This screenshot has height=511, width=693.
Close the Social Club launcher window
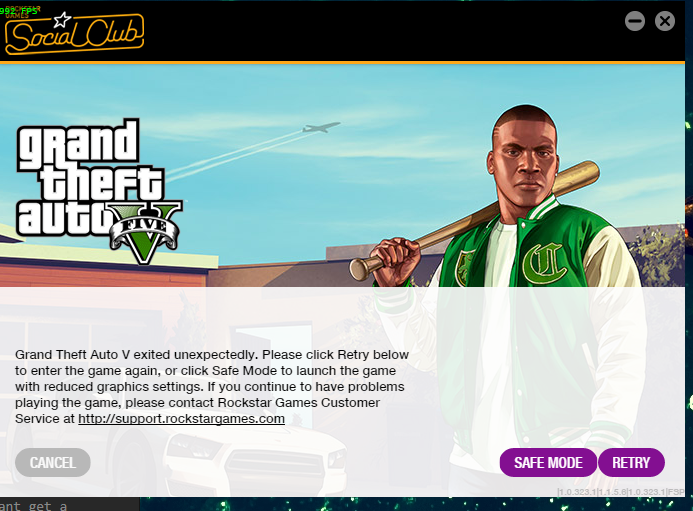[x=665, y=21]
